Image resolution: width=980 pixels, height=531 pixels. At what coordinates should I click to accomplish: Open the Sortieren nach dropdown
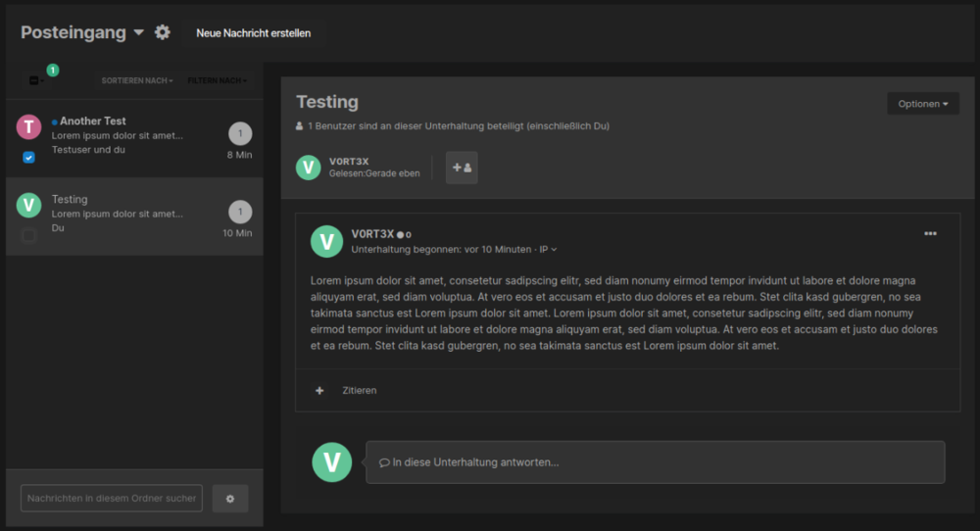[x=137, y=80]
